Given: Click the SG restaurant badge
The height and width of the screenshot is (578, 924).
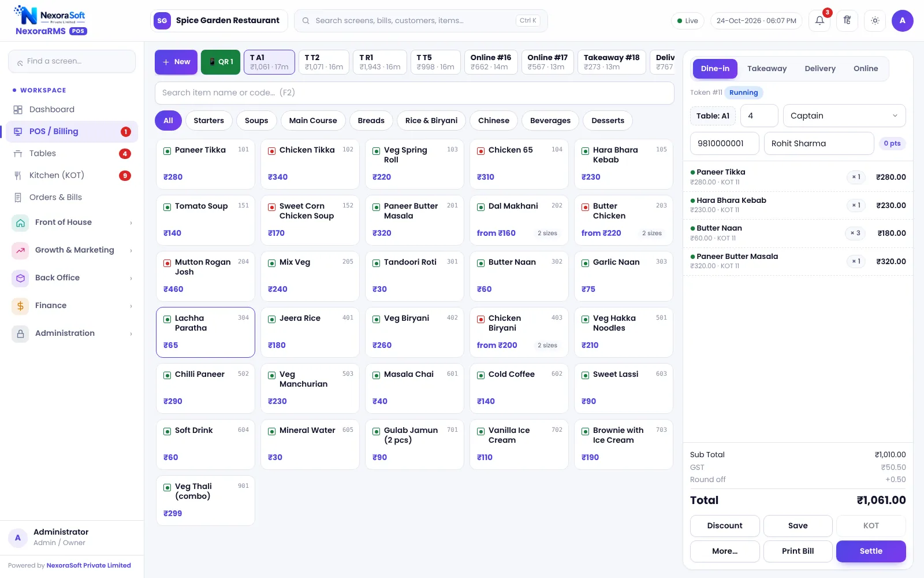Looking at the screenshot, I should tap(162, 21).
